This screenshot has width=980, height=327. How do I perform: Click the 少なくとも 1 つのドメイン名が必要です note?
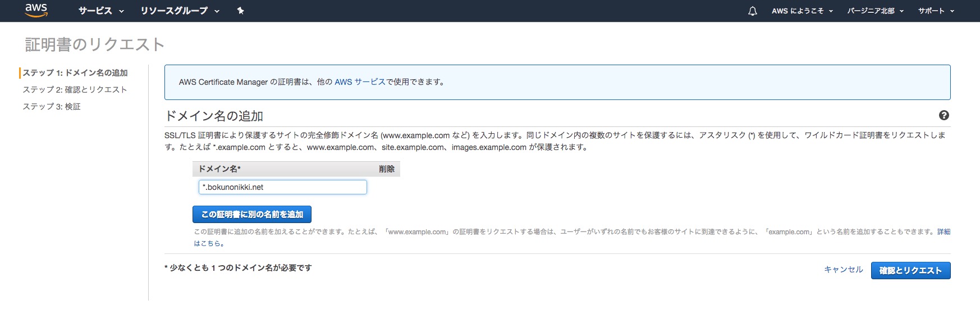pos(238,268)
